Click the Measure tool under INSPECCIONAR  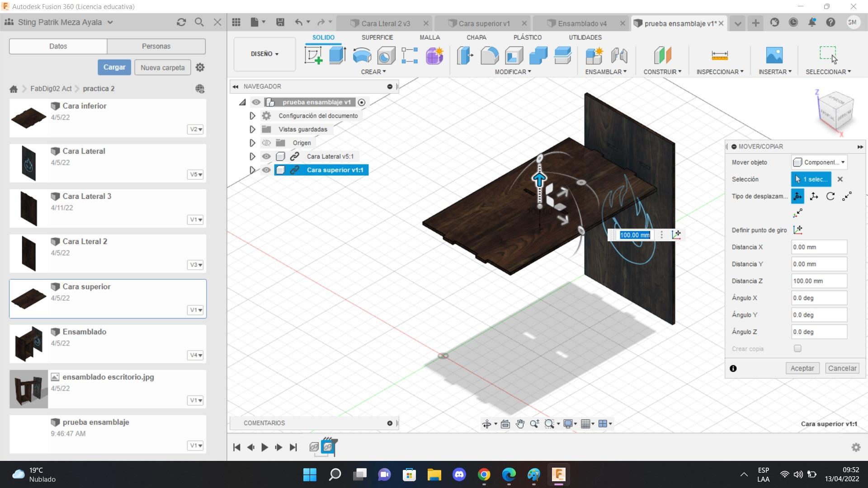pyautogui.click(x=719, y=56)
